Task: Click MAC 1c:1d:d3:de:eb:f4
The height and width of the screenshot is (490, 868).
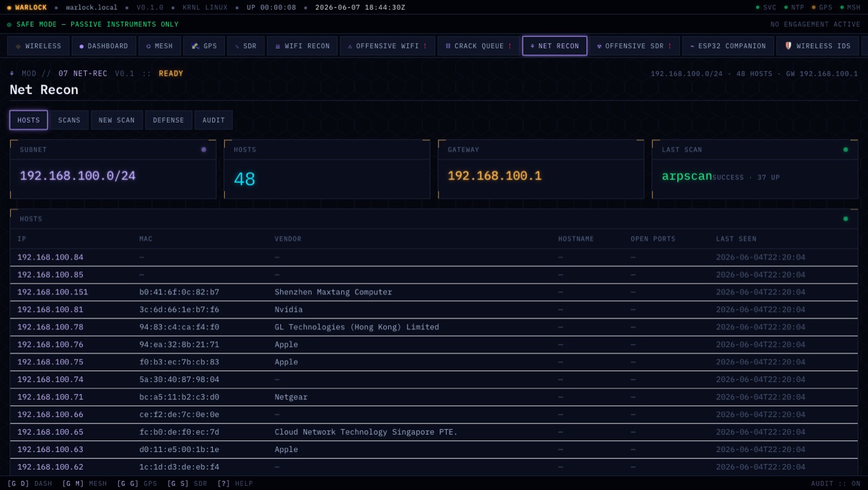Action: (179, 467)
